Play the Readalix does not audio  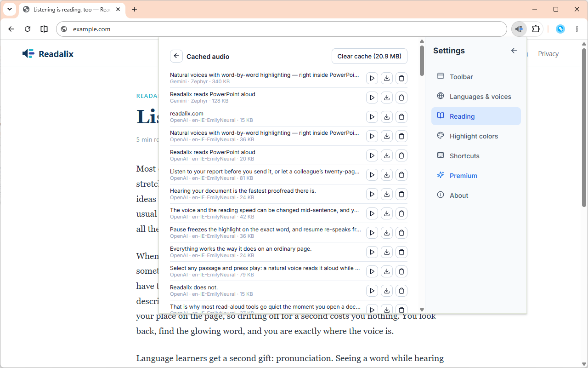372,291
